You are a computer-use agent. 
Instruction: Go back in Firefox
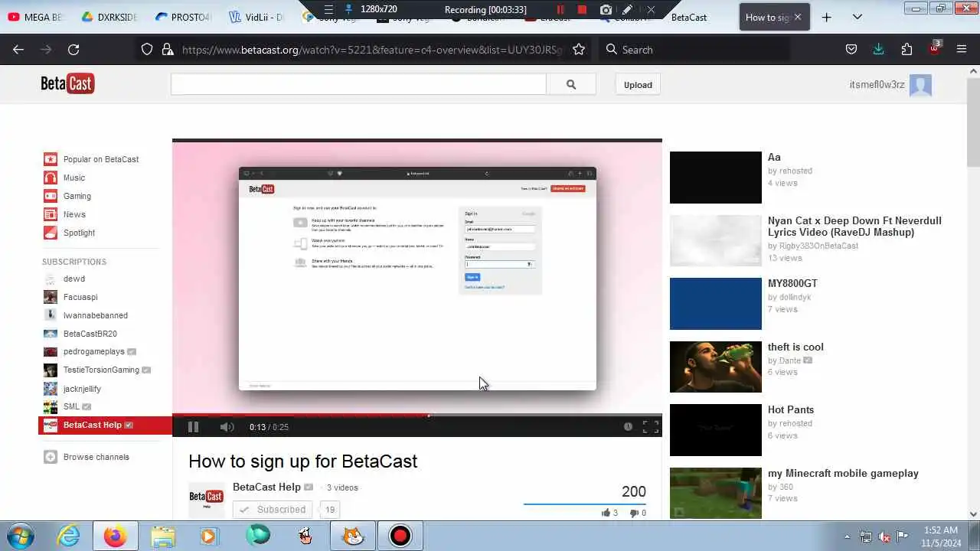point(18,50)
